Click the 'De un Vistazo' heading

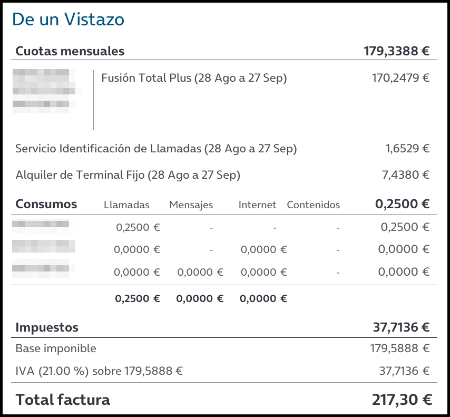68,19
